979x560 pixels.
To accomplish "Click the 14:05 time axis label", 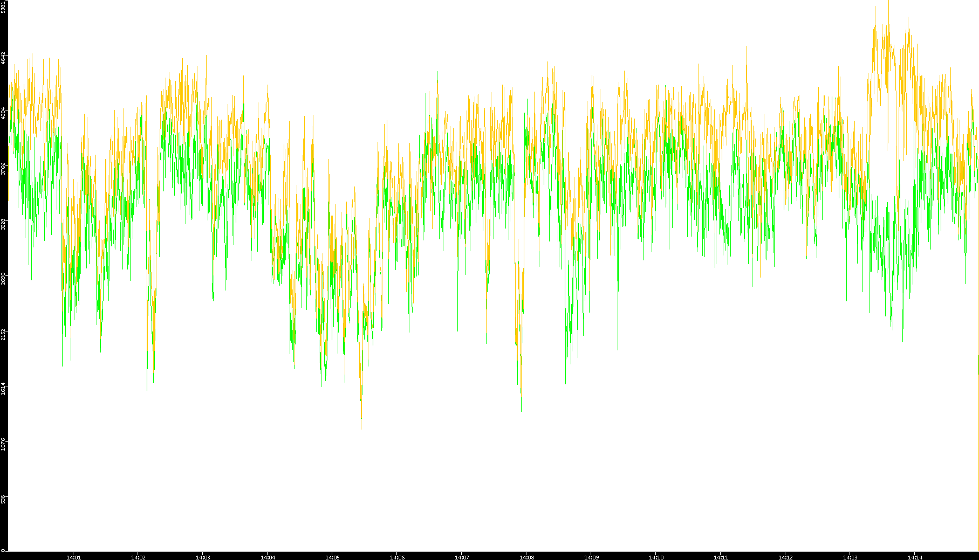I will (x=332, y=557).
